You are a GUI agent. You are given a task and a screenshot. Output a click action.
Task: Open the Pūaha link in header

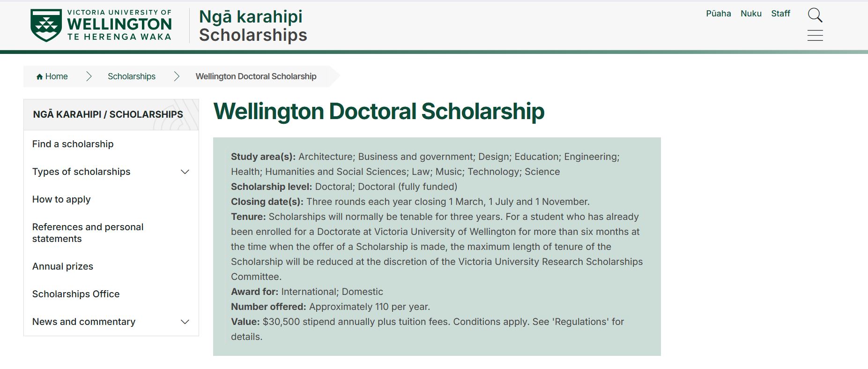coord(718,14)
